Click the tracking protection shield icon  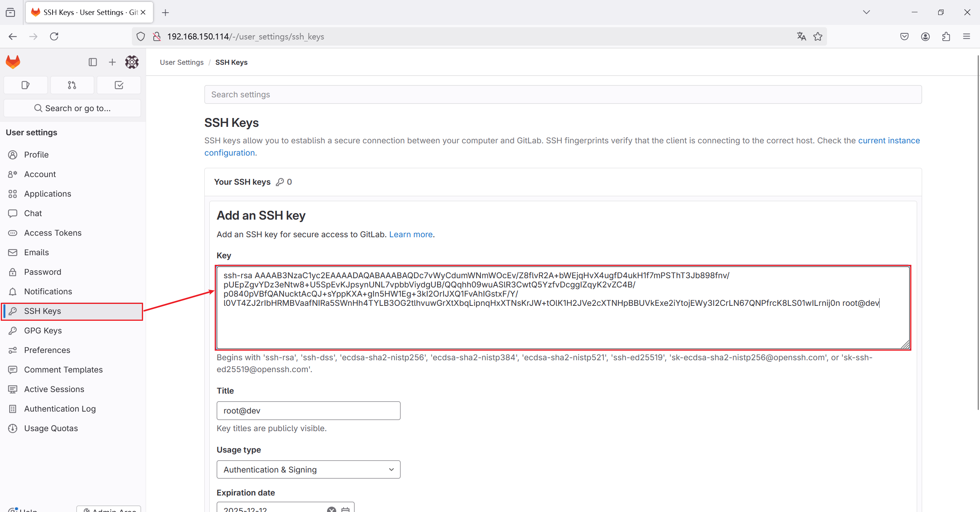coord(141,36)
